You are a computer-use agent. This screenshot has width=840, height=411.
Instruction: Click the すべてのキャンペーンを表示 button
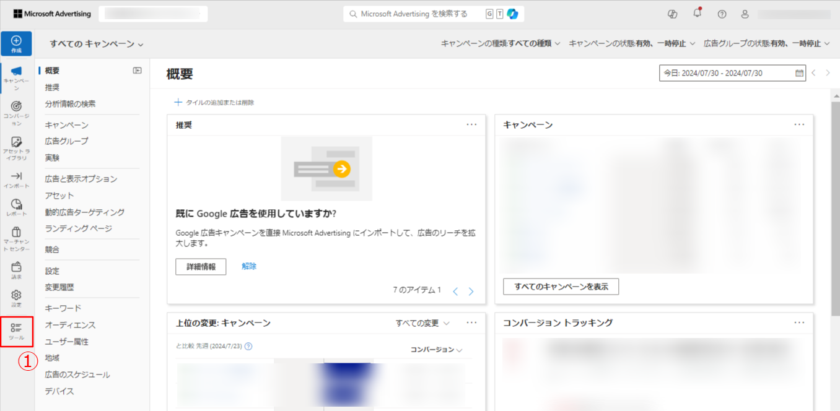pos(561,287)
